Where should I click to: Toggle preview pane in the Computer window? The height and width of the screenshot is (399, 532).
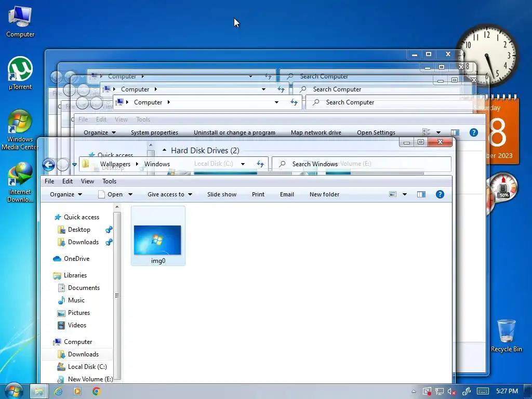click(x=455, y=132)
